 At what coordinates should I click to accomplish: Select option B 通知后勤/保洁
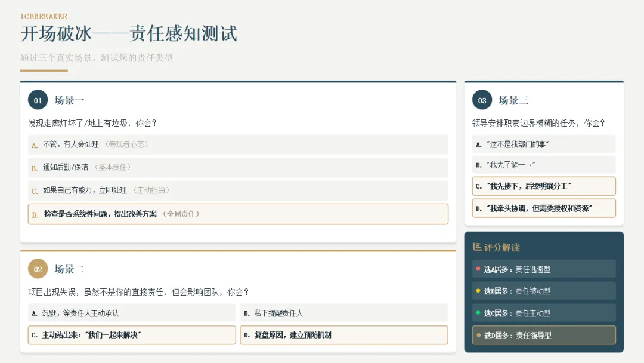(x=238, y=167)
